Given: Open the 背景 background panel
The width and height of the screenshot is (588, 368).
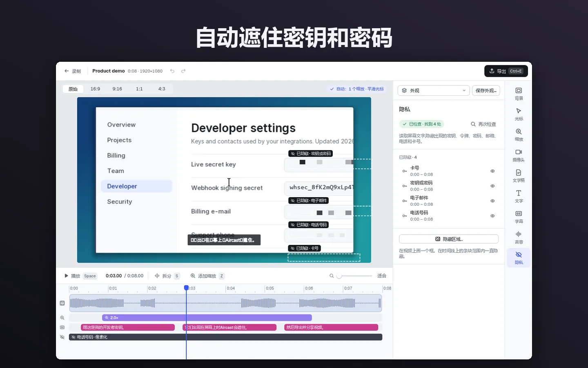Looking at the screenshot, I should pos(519,94).
